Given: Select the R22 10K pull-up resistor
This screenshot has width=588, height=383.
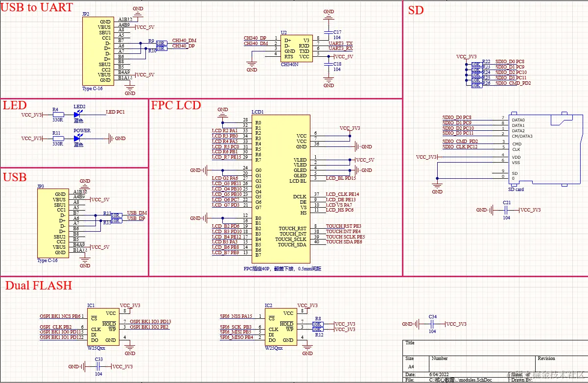Looking at the screenshot, I should [476, 64].
